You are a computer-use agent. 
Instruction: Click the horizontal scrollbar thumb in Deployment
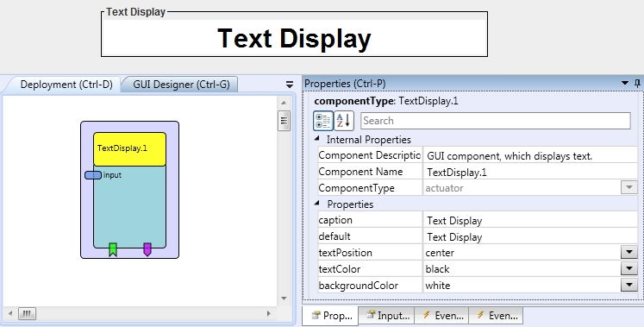click(x=27, y=314)
